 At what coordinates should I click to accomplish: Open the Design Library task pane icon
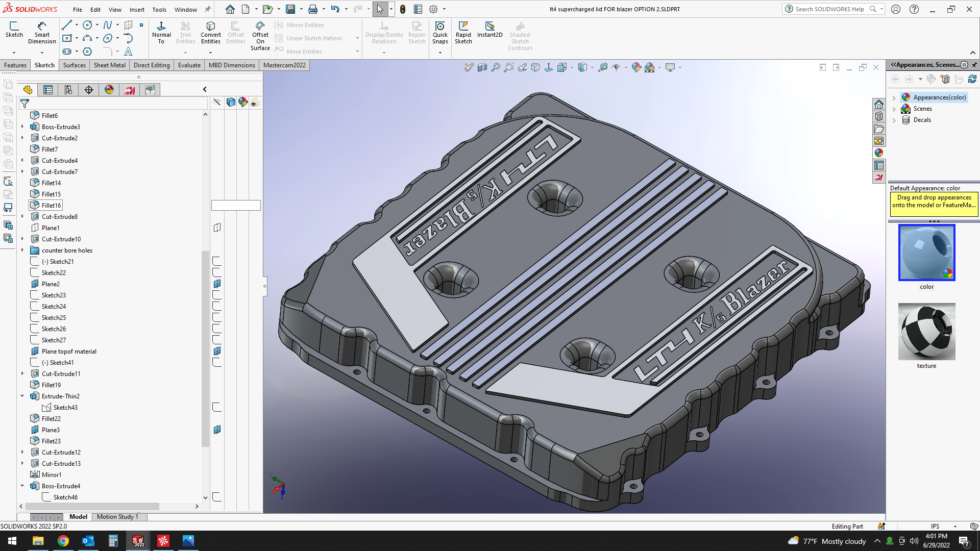pyautogui.click(x=879, y=116)
